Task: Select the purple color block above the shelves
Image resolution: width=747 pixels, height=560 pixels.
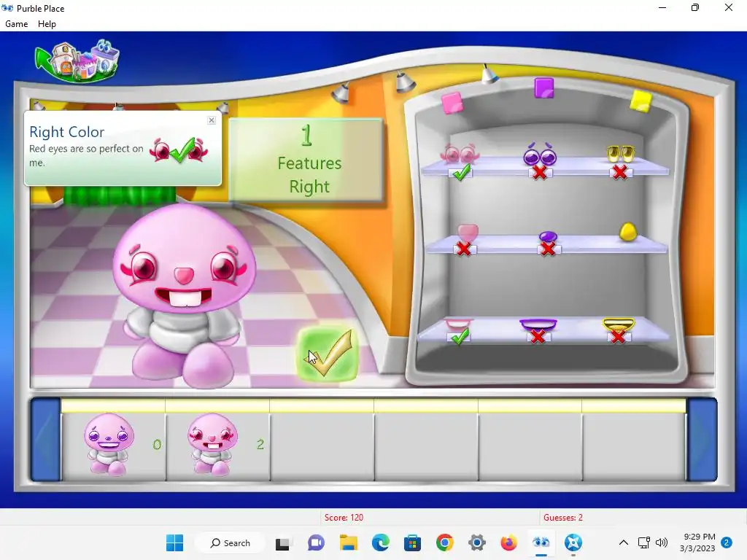Action: click(544, 88)
